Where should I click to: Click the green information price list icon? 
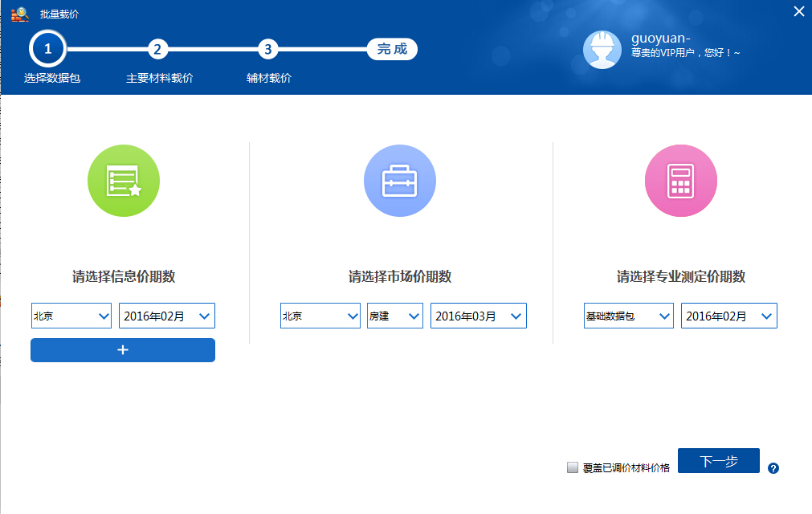[x=124, y=181]
